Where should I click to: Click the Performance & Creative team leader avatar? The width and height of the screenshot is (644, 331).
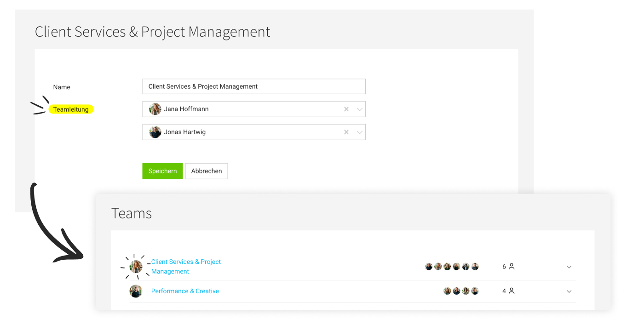click(136, 291)
